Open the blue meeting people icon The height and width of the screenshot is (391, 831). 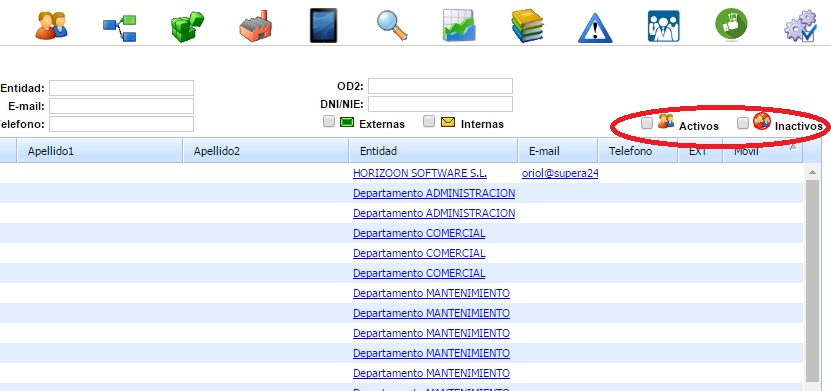[664, 26]
